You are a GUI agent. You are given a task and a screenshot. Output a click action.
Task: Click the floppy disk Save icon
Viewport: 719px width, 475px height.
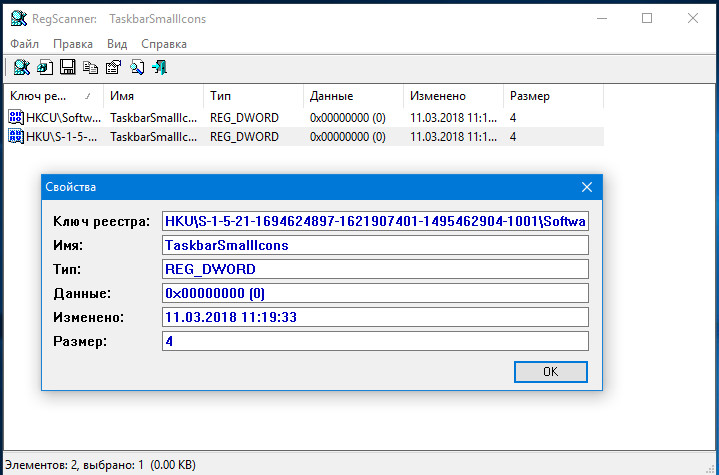[68, 67]
